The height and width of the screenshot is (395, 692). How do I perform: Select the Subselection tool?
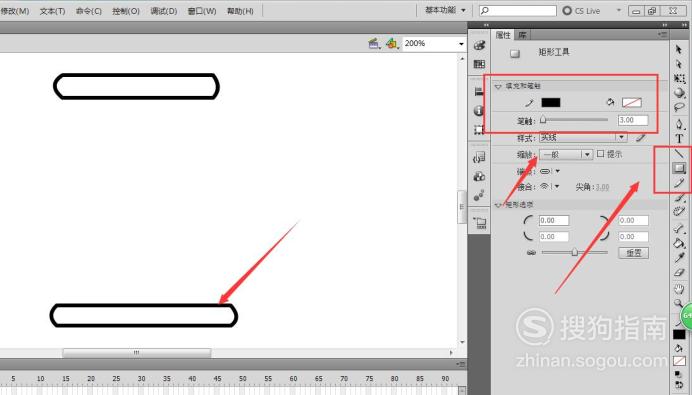[679, 64]
